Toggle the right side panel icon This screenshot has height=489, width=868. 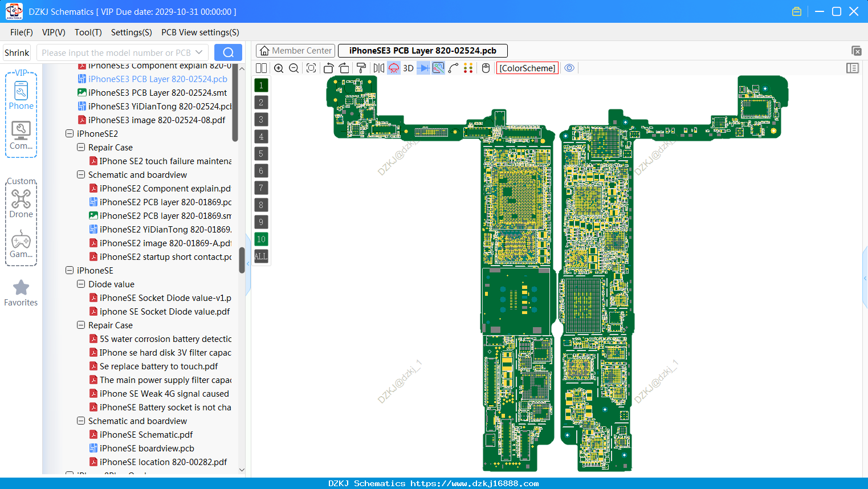[x=853, y=68]
